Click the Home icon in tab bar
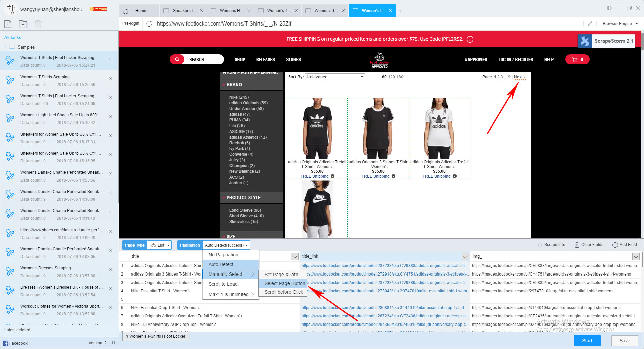This screenshot has height=349, width=644. tap(126, 11)
